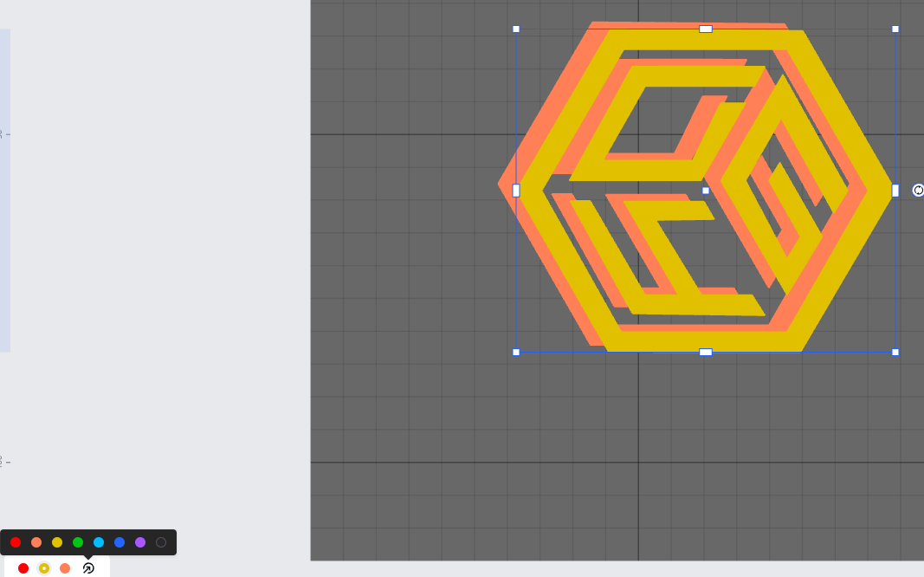Click the bottom-middle resize handle of selection
Viewport: 924px width, 577px height.
pos(706,352)
